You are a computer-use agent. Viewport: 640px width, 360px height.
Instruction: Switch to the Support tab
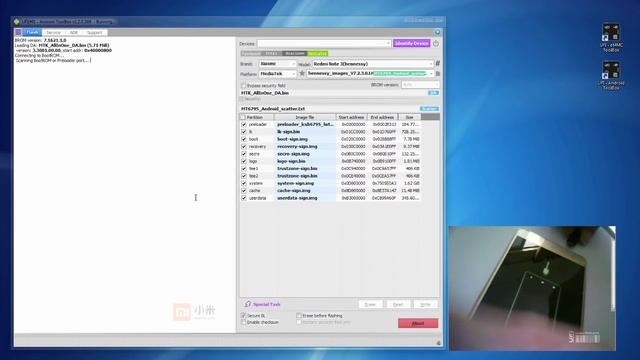[x=94, y=32]
